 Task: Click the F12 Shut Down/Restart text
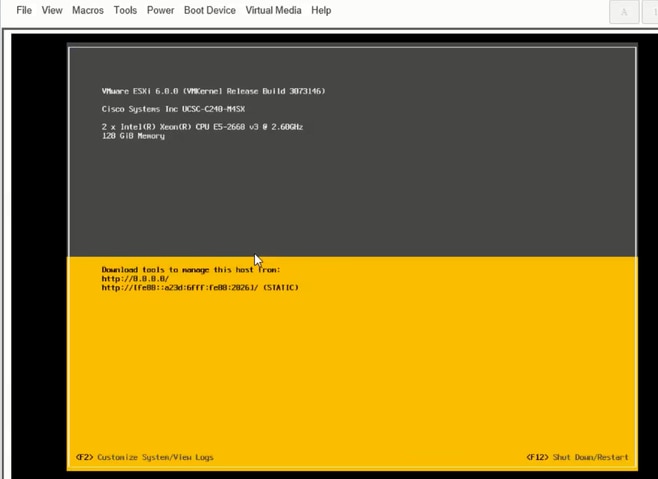point(577,457)
